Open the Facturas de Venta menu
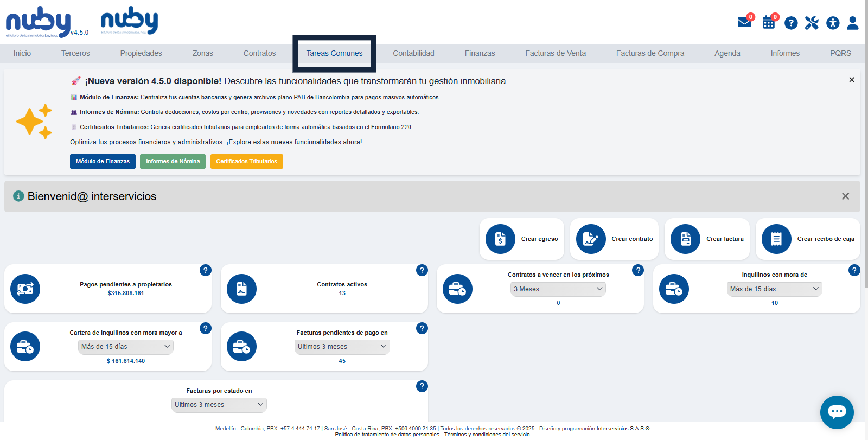 (556, 53)
